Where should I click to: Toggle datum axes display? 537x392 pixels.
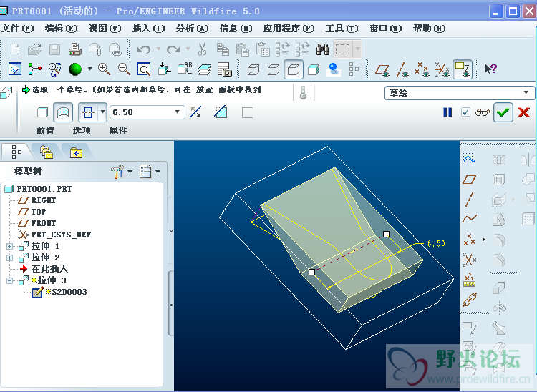402,69
